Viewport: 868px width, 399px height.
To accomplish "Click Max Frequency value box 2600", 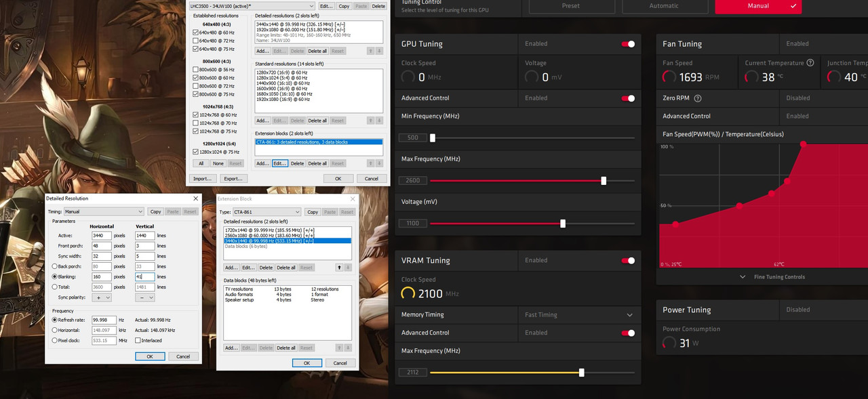I will click(x=412, y=181).
